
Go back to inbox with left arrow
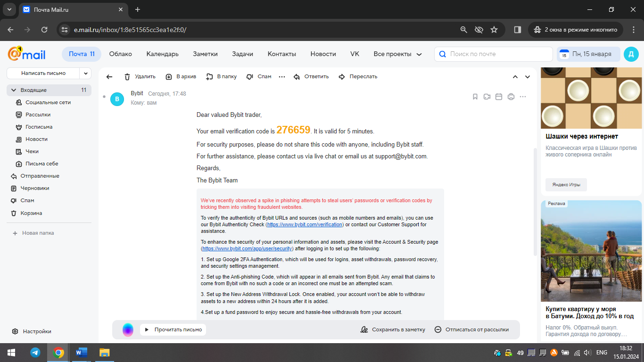(x=109, y=77)
